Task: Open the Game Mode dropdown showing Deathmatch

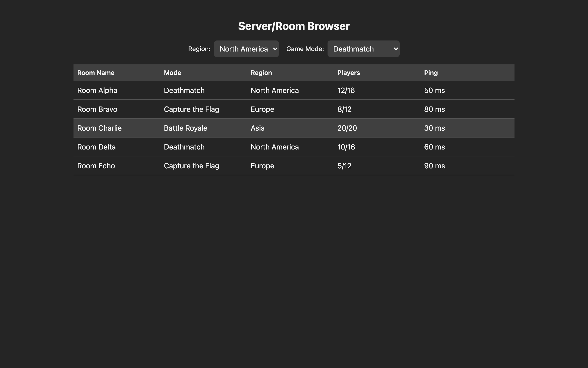Action: click(363, 49)
